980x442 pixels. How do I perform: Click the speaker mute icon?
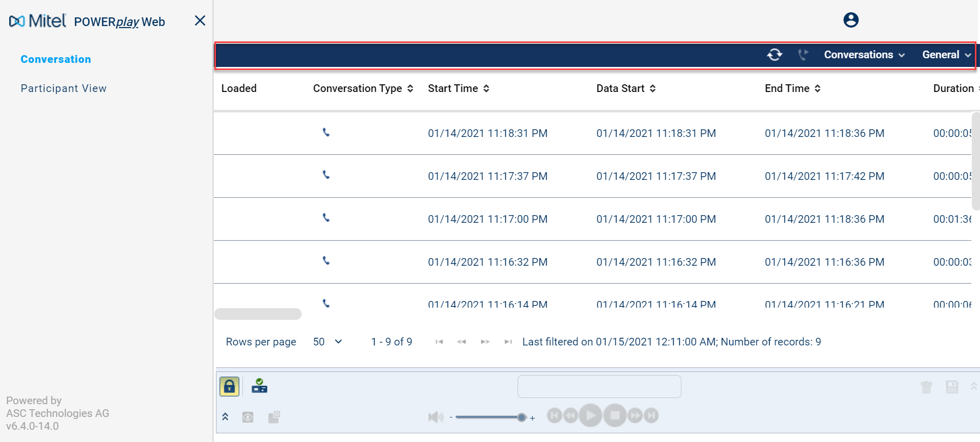pos(435,417)
